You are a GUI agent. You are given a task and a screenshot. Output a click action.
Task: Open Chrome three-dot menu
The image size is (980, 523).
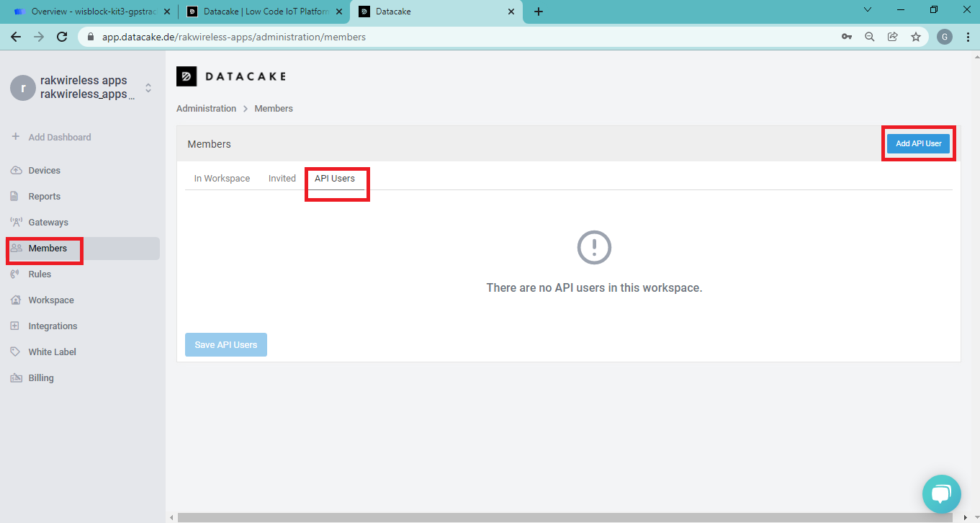(x=967, y=37)
